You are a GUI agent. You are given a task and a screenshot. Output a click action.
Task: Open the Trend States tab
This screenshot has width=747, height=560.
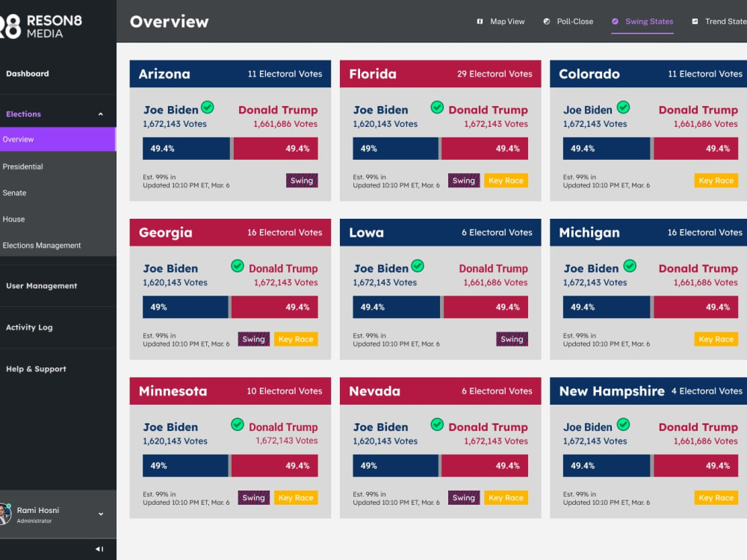(x=719, y=22)
